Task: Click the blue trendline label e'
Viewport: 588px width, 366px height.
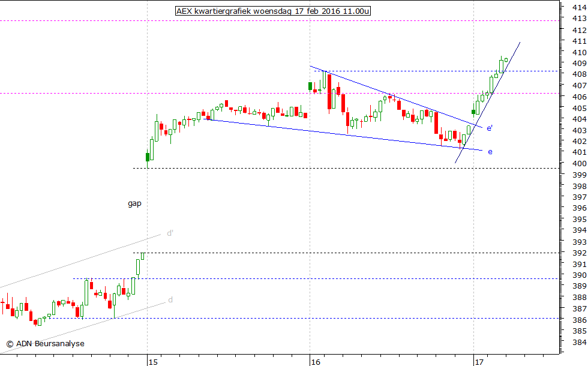Action: 490,128
